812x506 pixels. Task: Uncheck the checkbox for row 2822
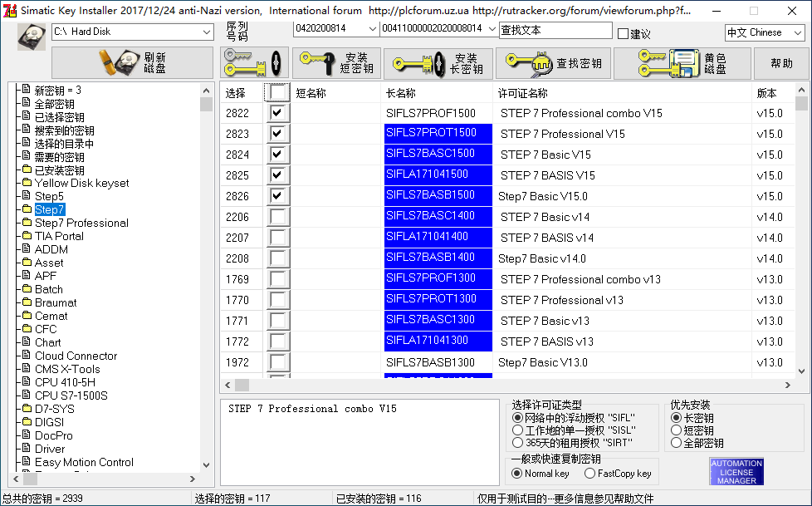277,113
